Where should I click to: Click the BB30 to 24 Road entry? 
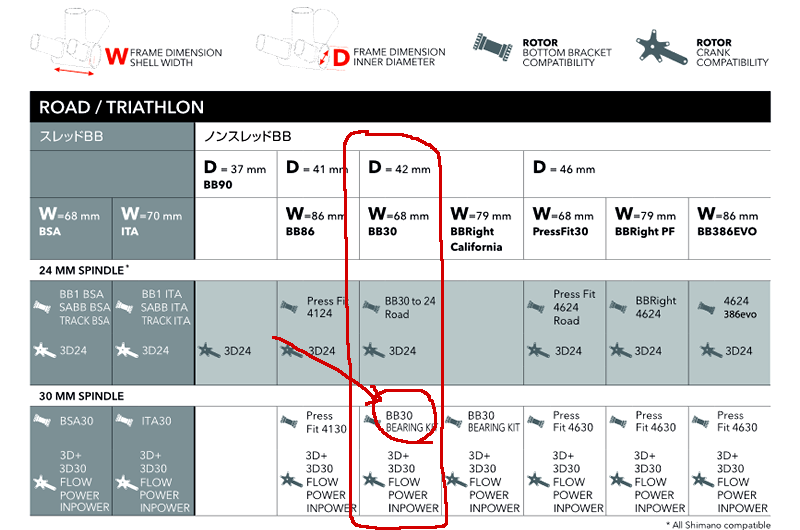click(x=410, y=308)
